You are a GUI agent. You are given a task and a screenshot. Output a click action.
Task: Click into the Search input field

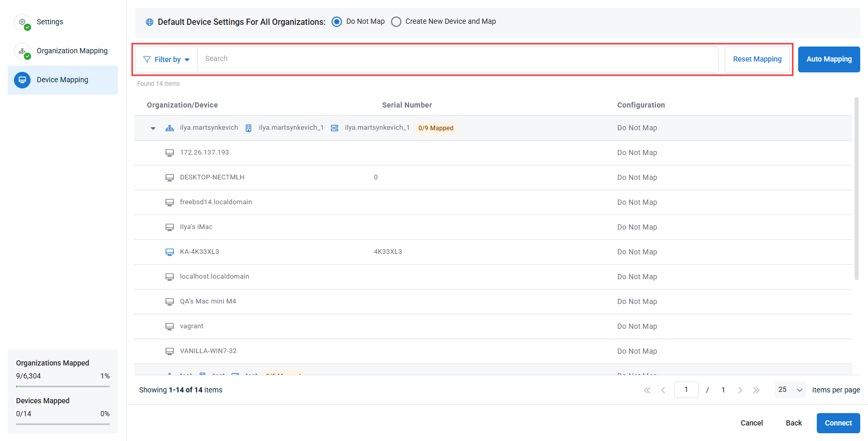click(458, 59)
